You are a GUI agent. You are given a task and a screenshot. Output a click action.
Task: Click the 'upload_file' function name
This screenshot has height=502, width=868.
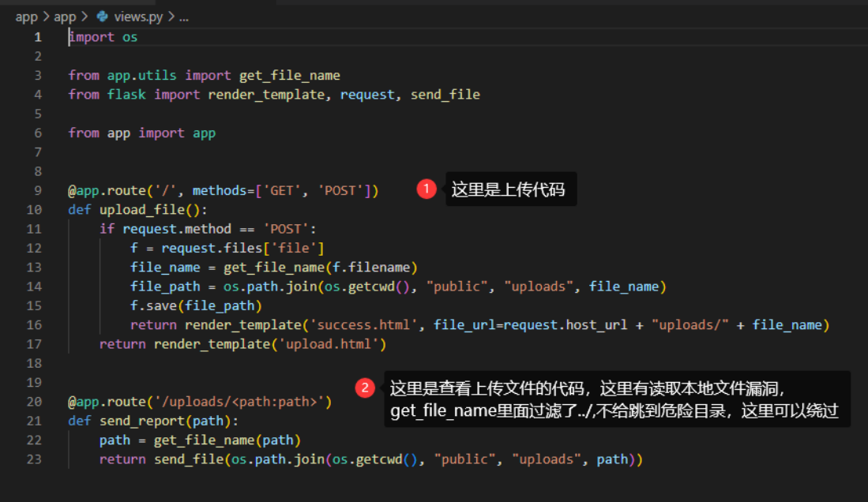coord(139,209)
